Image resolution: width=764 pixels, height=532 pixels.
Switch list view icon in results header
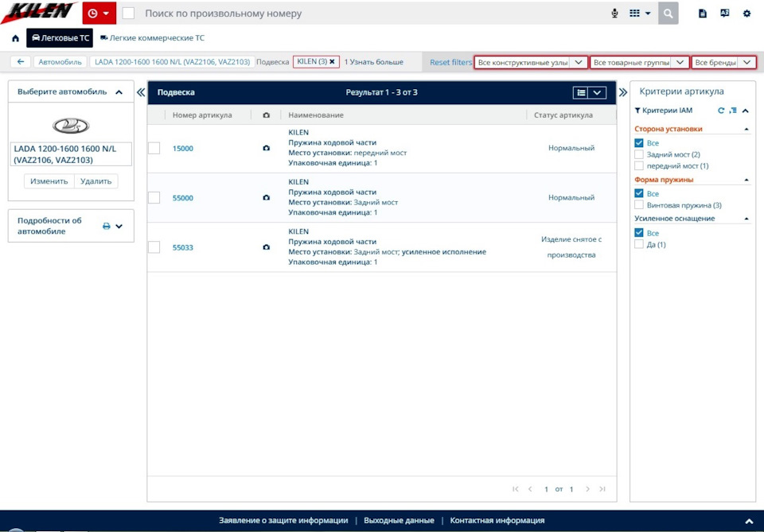[581, 92]
